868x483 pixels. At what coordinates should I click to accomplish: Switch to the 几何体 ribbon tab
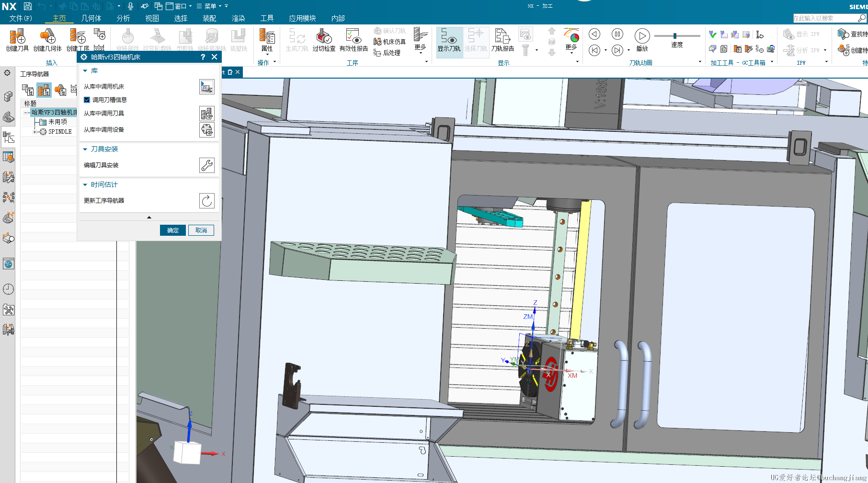(91, 18)
